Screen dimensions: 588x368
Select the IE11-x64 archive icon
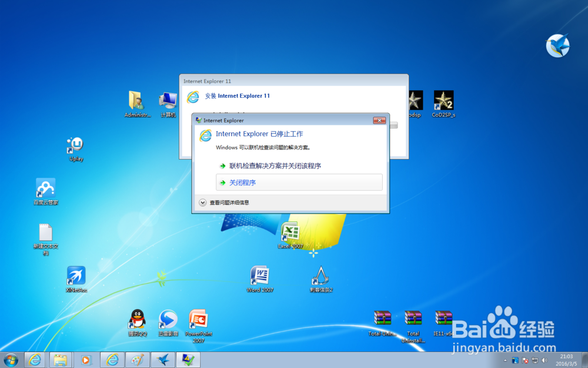tap(443, 323)
